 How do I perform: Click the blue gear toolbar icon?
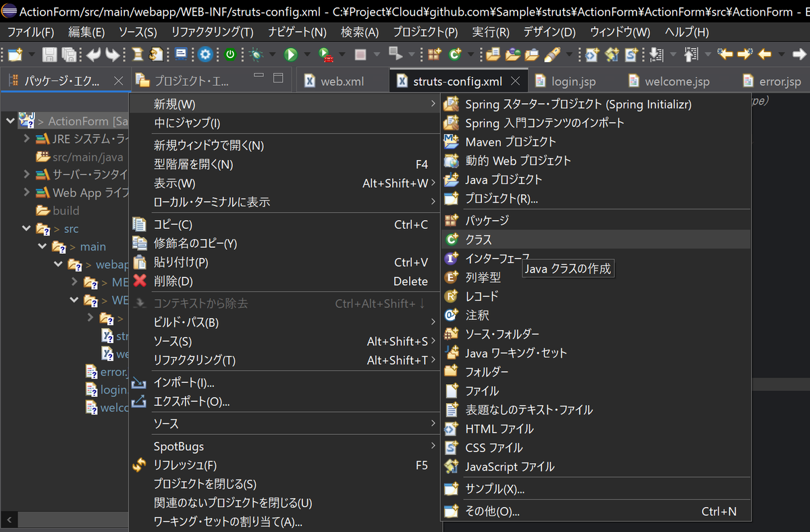pyautogui.click(x=205, y=55)
